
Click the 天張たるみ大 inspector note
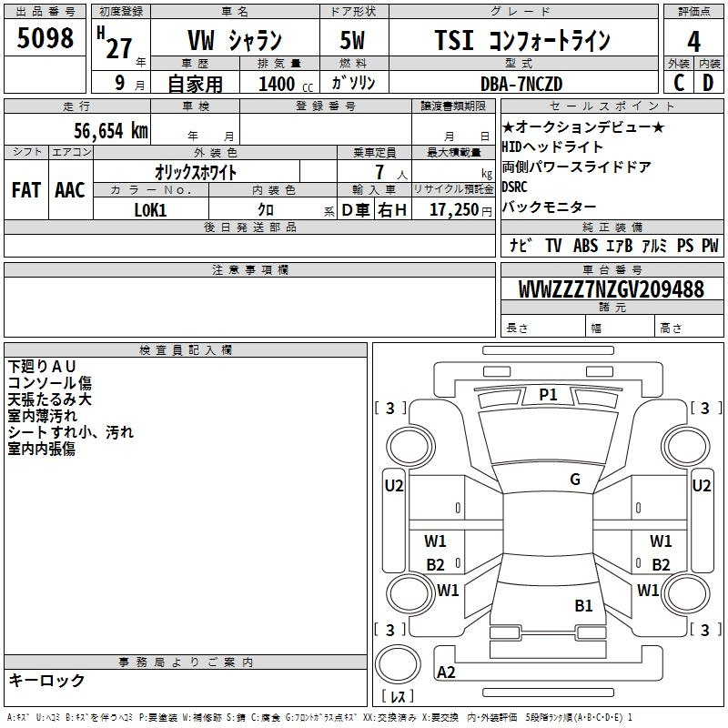point(49,399)
